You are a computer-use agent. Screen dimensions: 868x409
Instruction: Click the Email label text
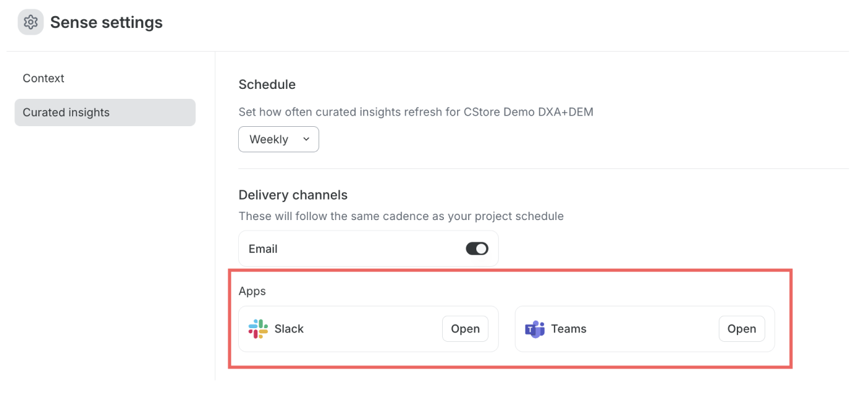point(263,249)
